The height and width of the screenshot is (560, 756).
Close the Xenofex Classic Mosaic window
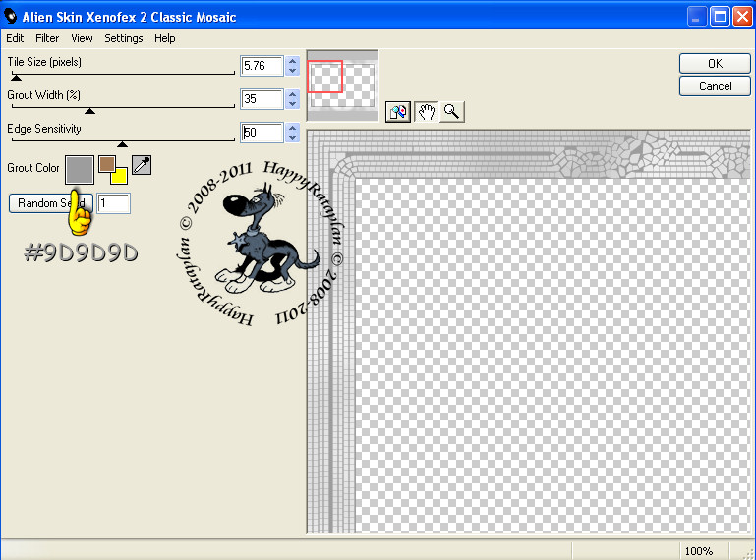coord(742,17)
